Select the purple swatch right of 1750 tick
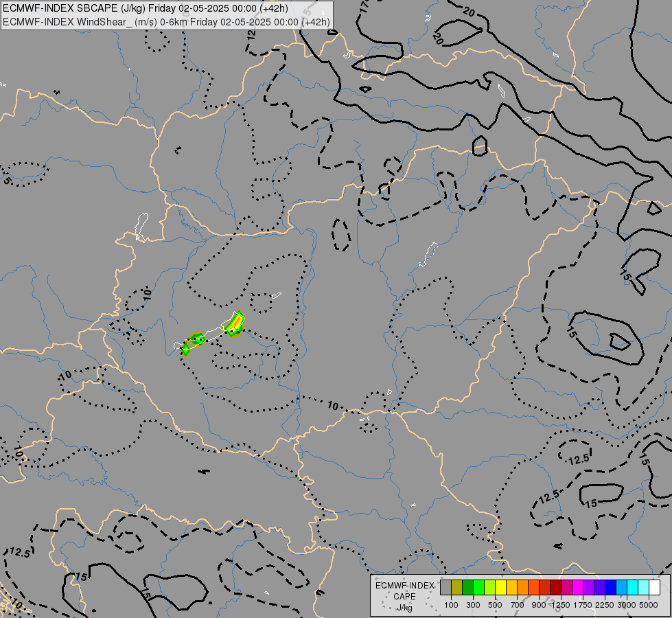 pyautogui.click(x=589, y=587)
